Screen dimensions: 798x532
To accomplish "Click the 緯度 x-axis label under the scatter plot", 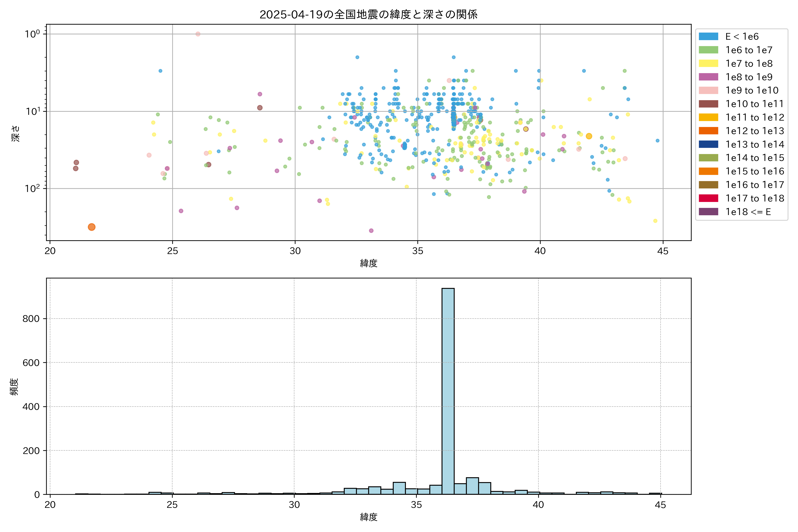I will [368, 263].
